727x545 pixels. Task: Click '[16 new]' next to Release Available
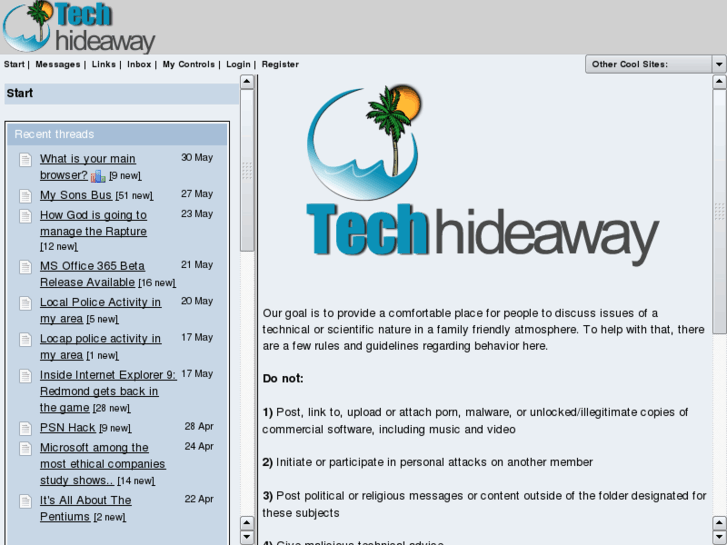pyautogui.click(x=157, y=282)
